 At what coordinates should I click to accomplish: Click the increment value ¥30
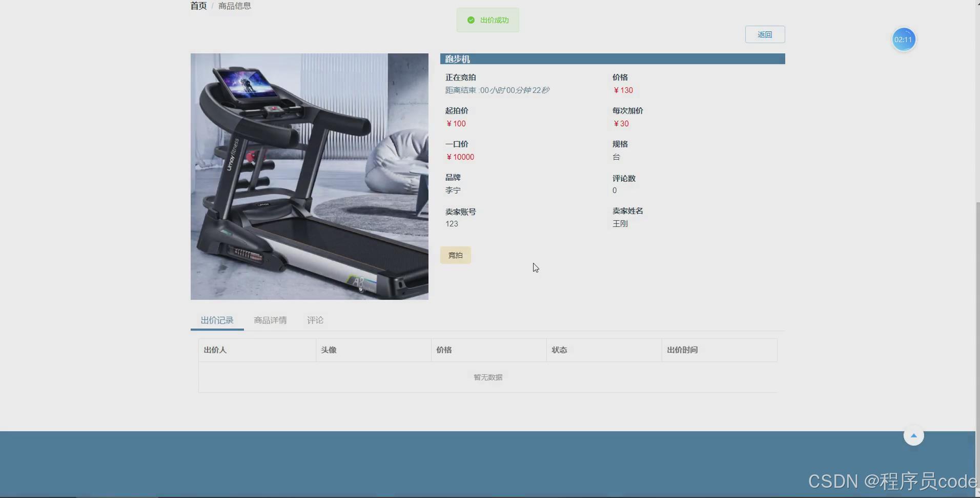pos(621,123)
